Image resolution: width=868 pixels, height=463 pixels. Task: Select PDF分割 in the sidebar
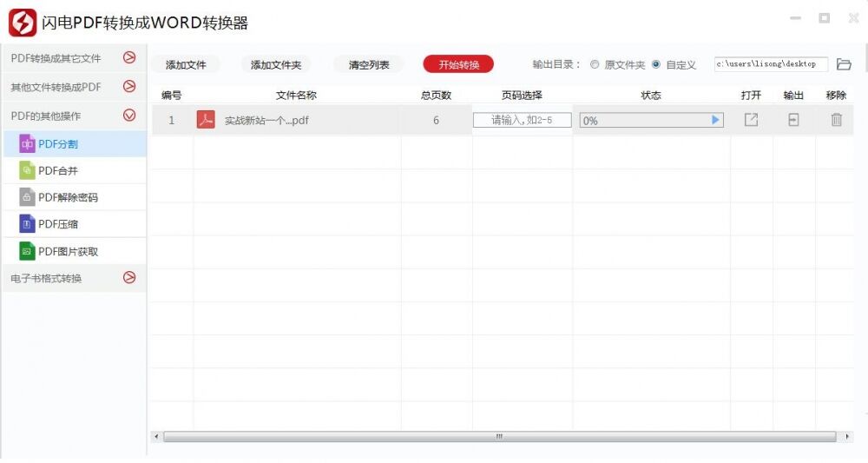pyautogui.click(x=75, y=144)
